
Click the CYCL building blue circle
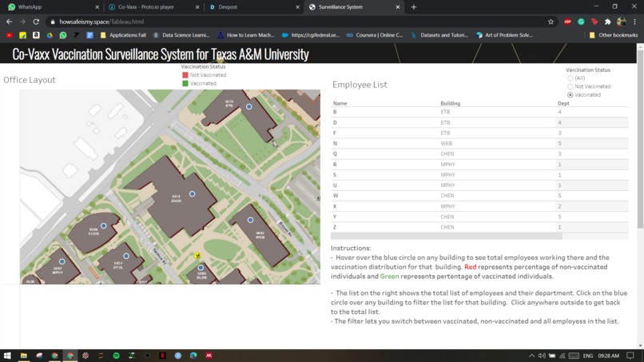(126, 256)
